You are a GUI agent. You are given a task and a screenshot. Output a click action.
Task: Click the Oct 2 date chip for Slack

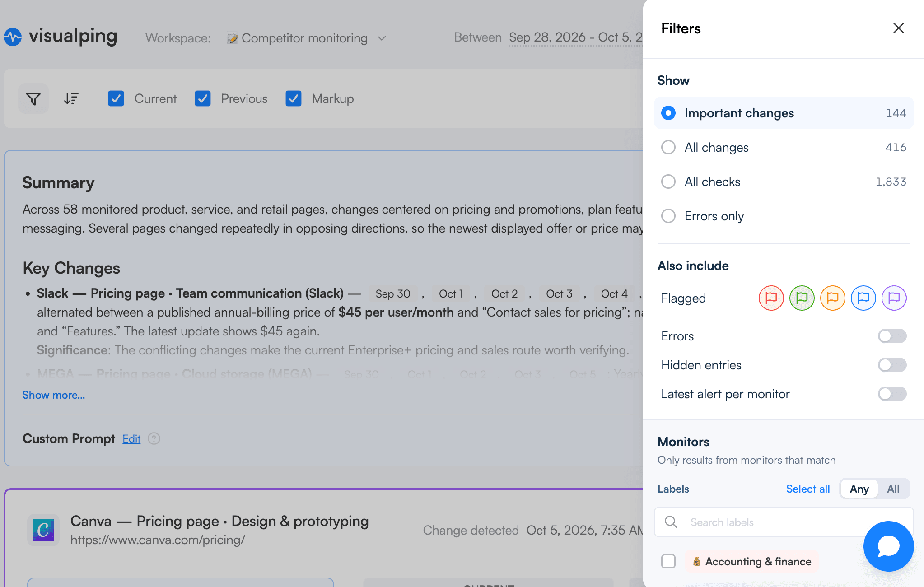(x=504, y=293)
